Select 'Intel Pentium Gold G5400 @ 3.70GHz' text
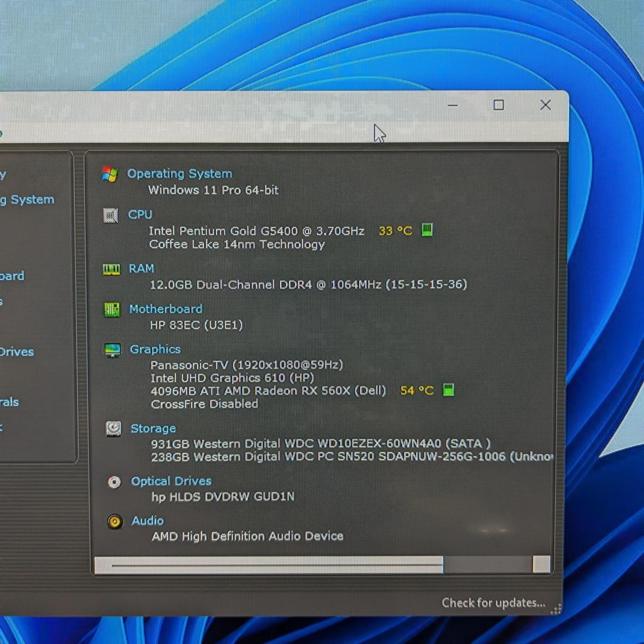 [x=257, y=231]
